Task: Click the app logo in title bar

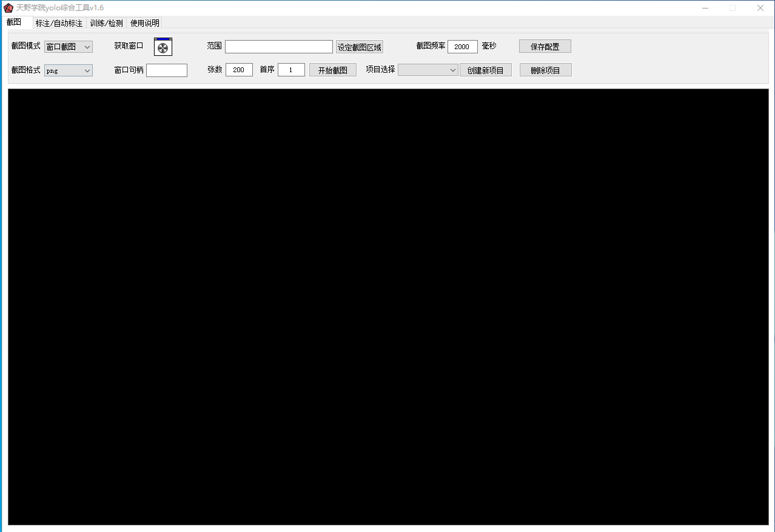Action: tap(8, 8)
